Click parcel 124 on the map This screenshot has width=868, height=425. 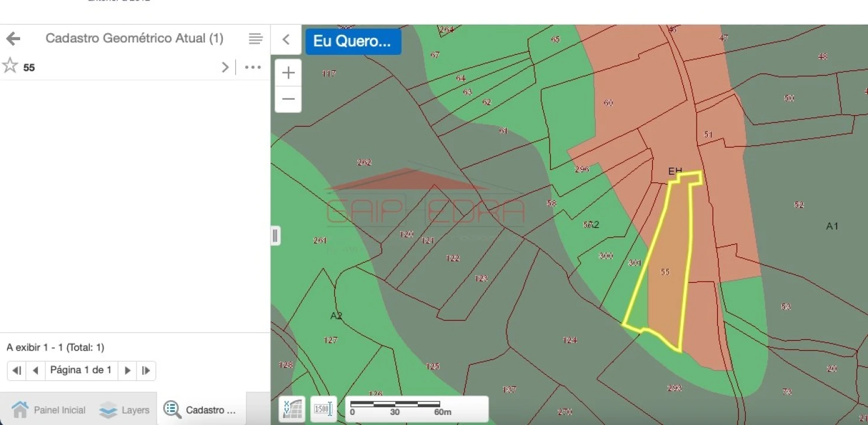pyautogui.click(x=569, y=340)
